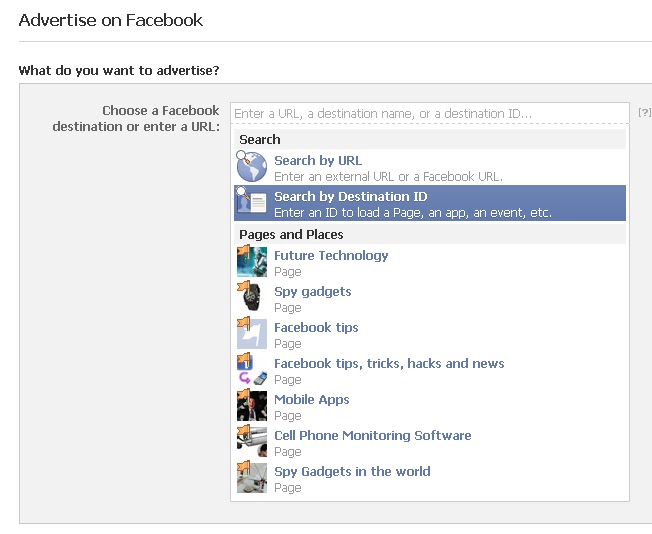This screenshot has height=534, width=652.
Task: Pick the Spy gadgets page
Action: (x=430, y=299)
